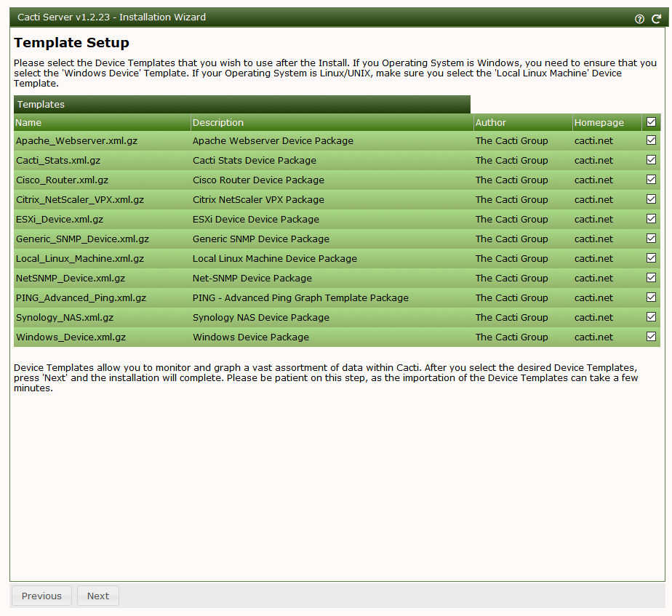Click 'Cacti Stats Device Package' description
672x616 pixels.
(x=255, y=160)
